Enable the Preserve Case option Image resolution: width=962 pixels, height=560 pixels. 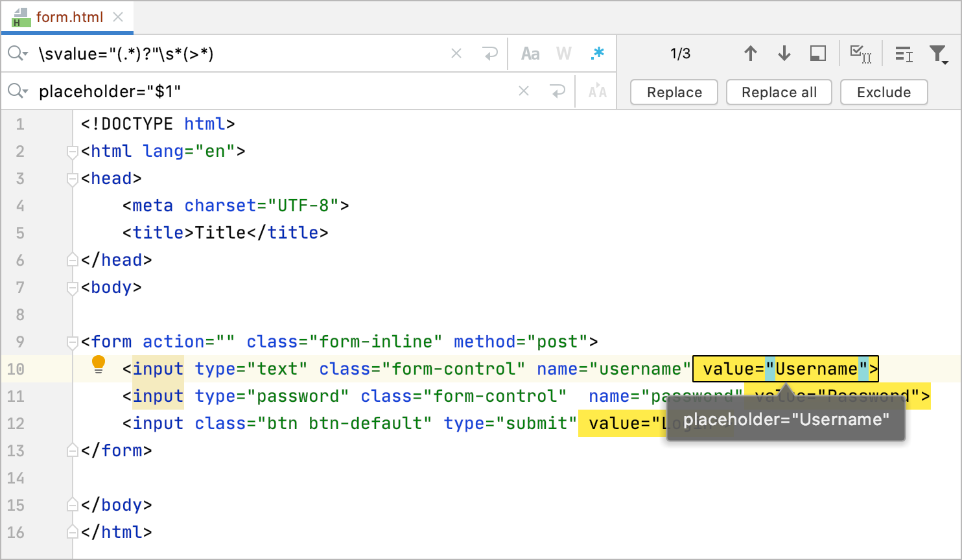(x=596, y=91)
